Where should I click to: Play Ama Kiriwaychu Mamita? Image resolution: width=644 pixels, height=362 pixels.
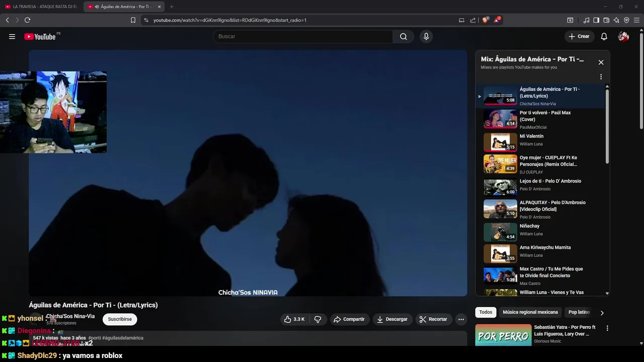[x=541, y=253]
